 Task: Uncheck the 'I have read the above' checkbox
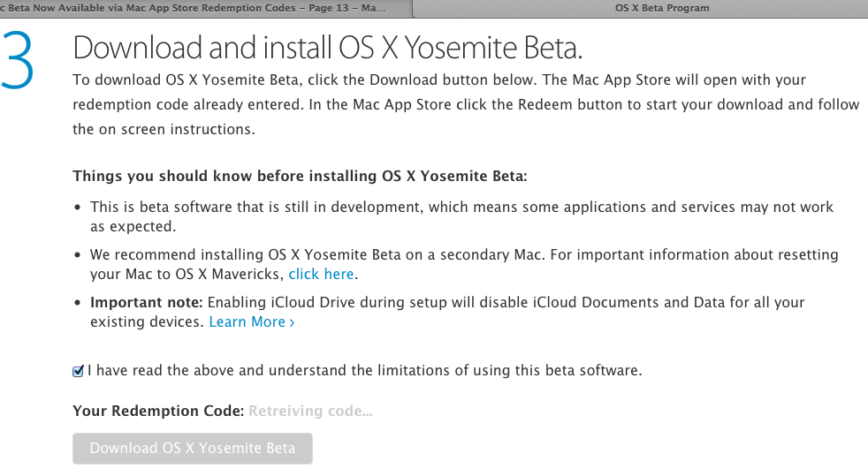tap(78, 371)
